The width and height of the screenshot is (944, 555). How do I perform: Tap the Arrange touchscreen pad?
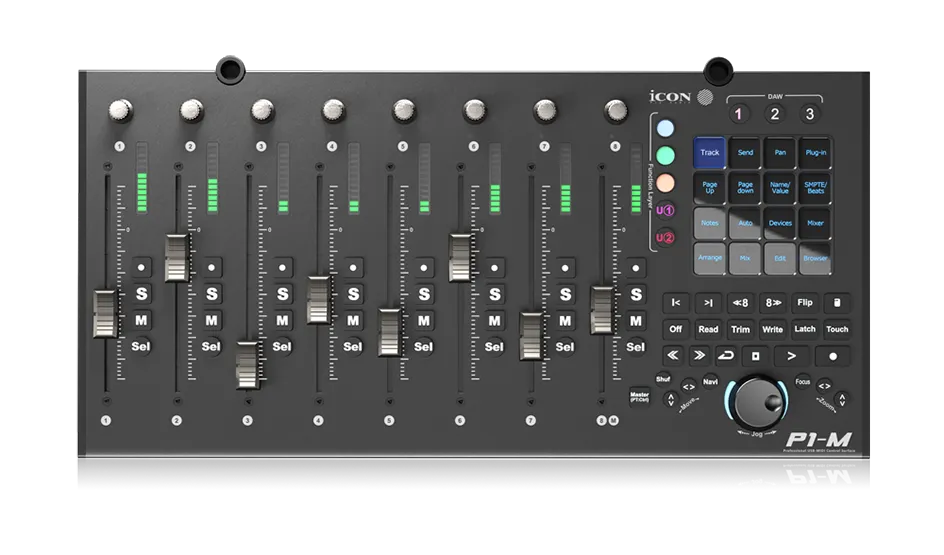point(710,258)
